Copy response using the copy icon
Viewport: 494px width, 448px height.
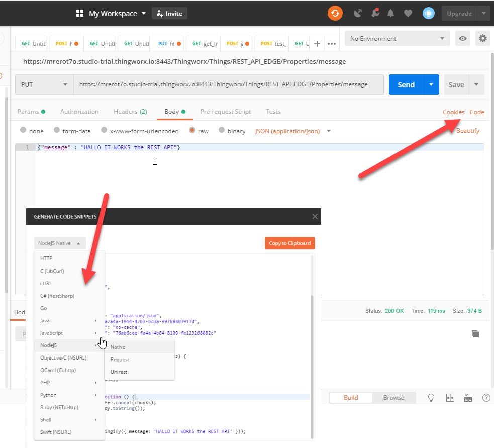pos(475,333)
